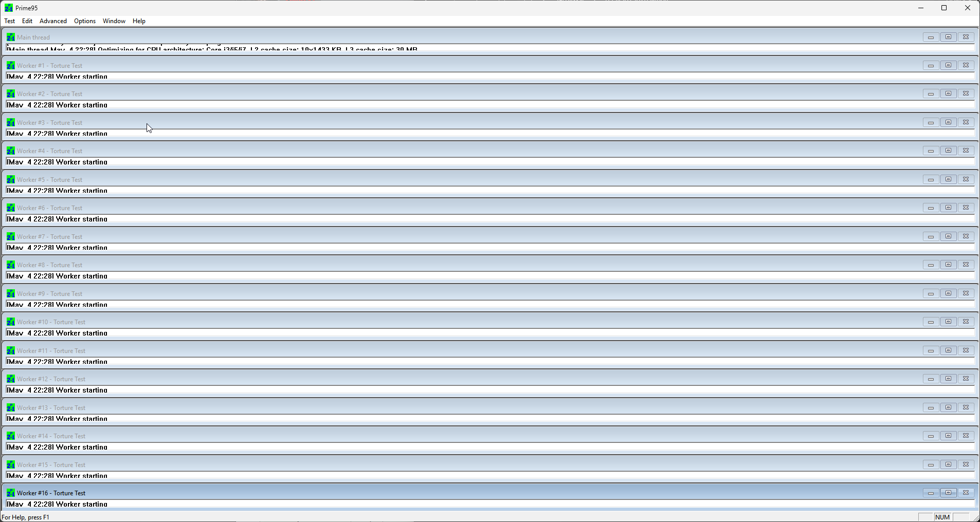Open the Options menu
The width and height of the screenshot is (980, 522).
(x=85, y=21)
